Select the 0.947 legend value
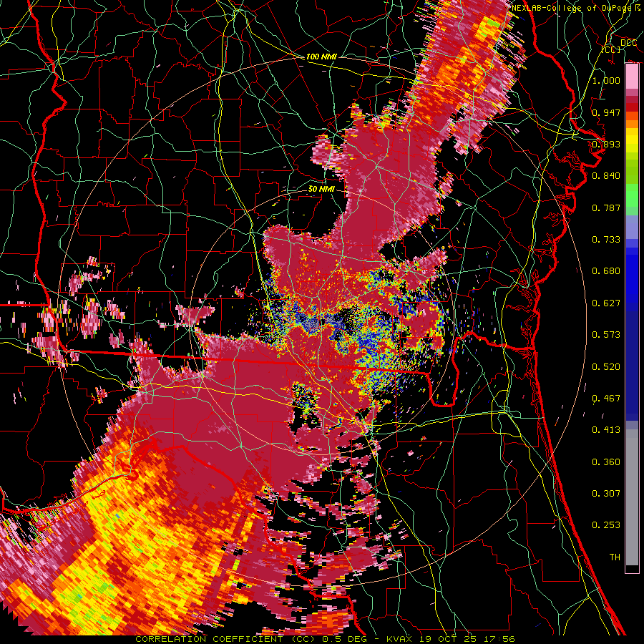The width and height of the screenshot is (644, 644). point(606,112)
